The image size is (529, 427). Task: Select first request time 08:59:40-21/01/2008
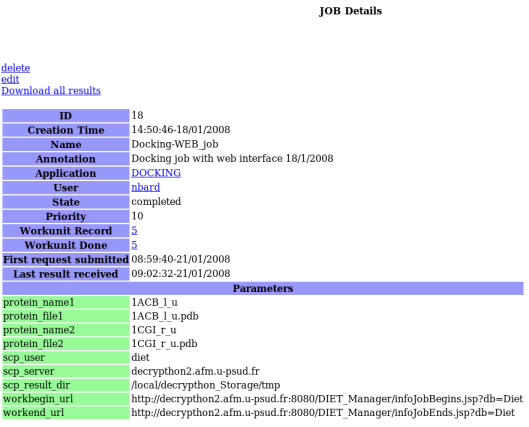[x=181, y=259]
